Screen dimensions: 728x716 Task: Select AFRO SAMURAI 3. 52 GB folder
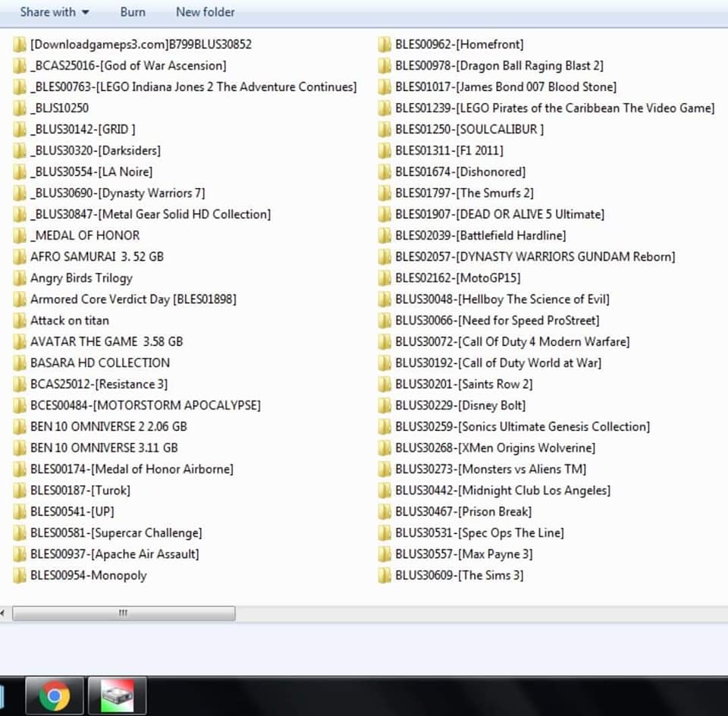96,257
